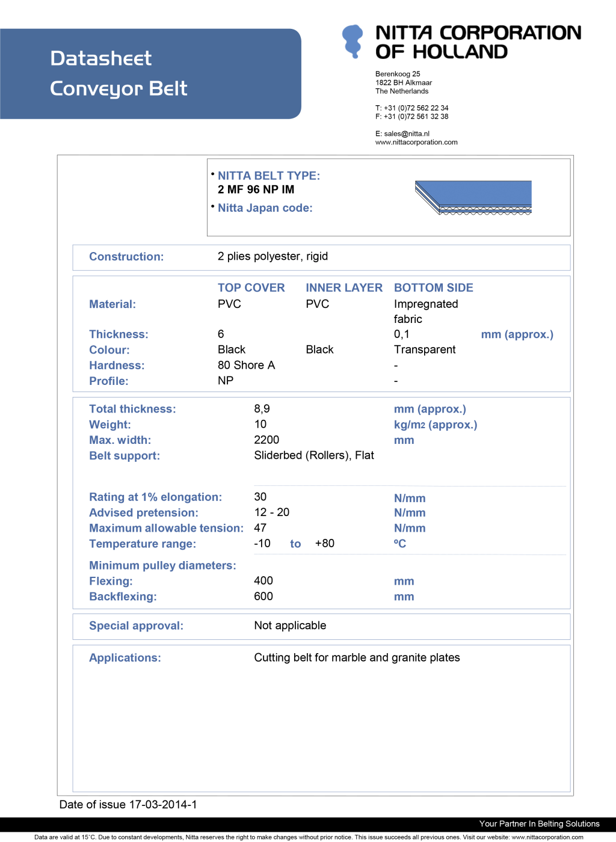The image size is (616, 842).
Task: Click the "Nitta Japan code:" label
Action: pyautogui.click(x=265, y=208)
